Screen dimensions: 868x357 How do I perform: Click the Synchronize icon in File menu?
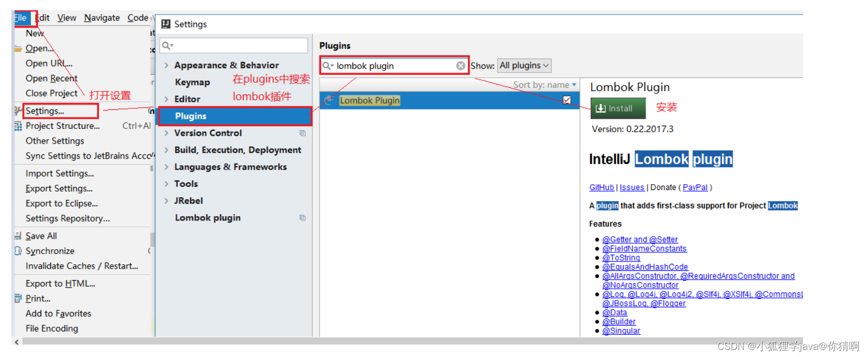click(x=18, y=251)
